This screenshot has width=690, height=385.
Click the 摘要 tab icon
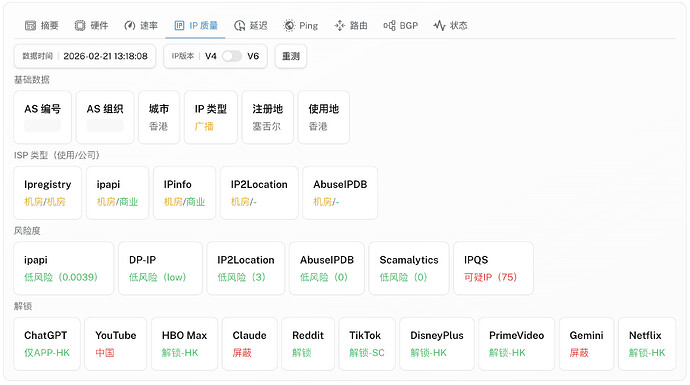point(30,26)
